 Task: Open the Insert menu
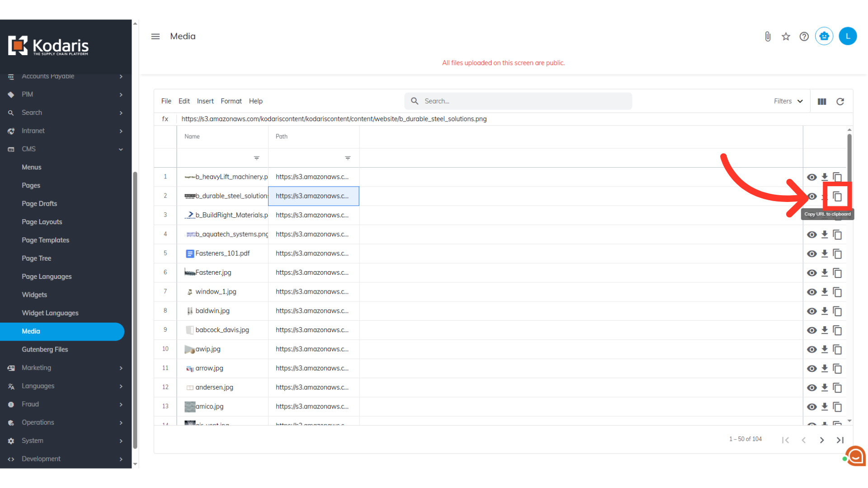[x=205, y=101]
